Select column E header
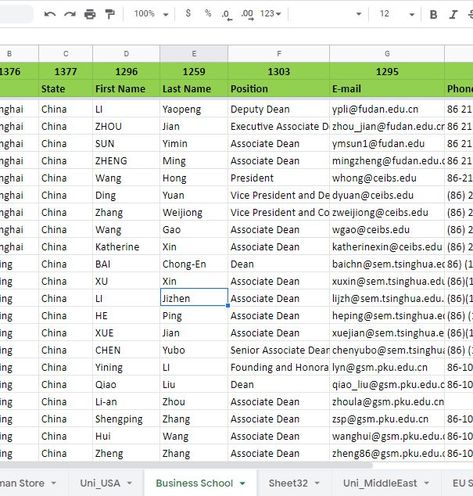This screenshot has width=473, height=496. (194, 54)
